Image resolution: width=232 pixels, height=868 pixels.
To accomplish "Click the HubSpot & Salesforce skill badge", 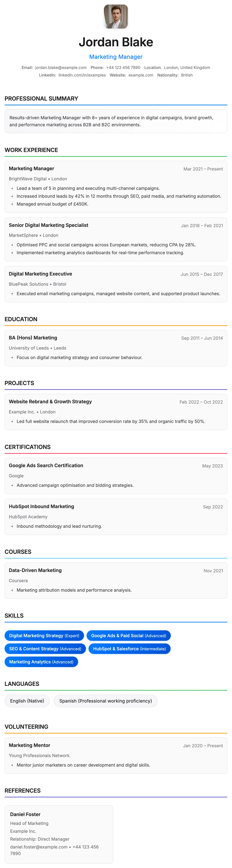I will pos(129,649).
